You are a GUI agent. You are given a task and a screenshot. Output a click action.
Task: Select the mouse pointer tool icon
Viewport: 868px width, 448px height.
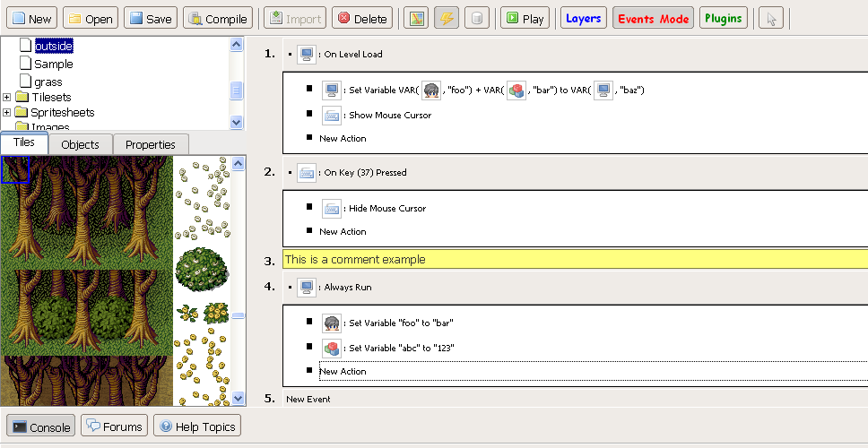[770, 18]
